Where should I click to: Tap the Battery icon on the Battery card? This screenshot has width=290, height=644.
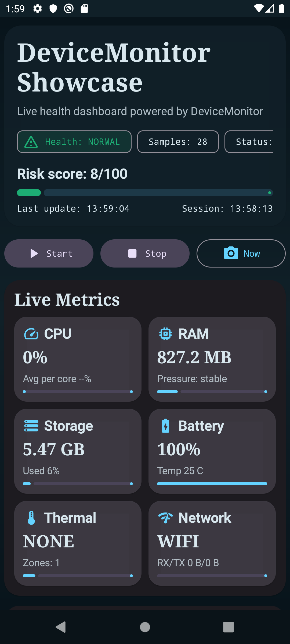pyautogui.click(x=165, y=426)
